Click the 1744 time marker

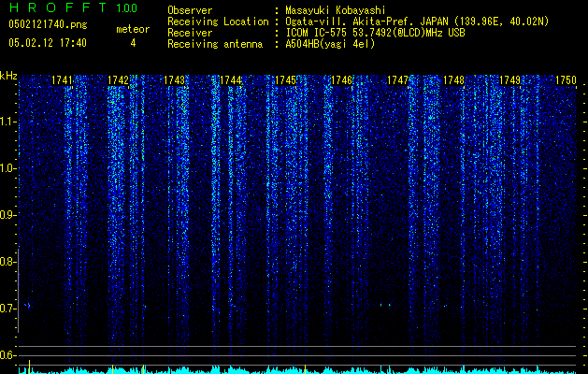pyautogui.click(x=230, y=80)
